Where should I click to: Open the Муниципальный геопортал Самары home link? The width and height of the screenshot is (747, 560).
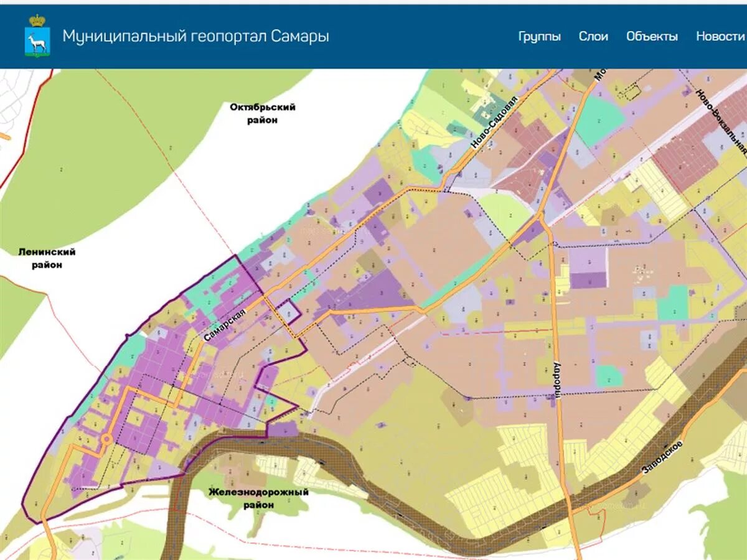(194, 36)
